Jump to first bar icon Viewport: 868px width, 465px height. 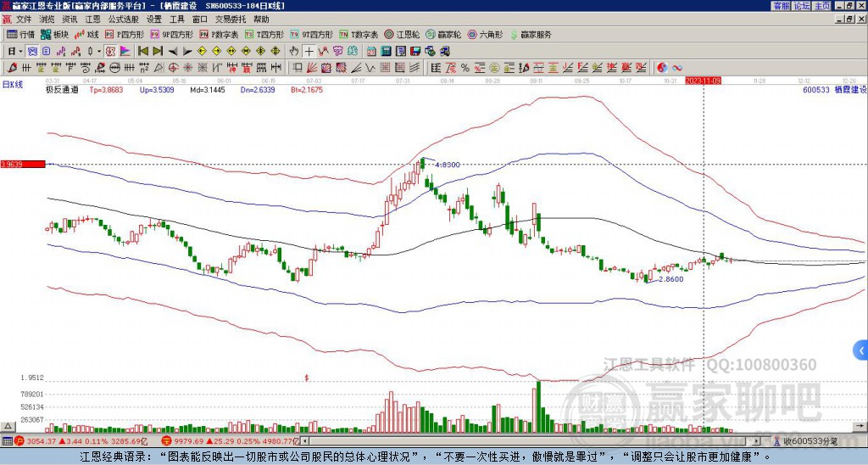(x=142, y=51)
